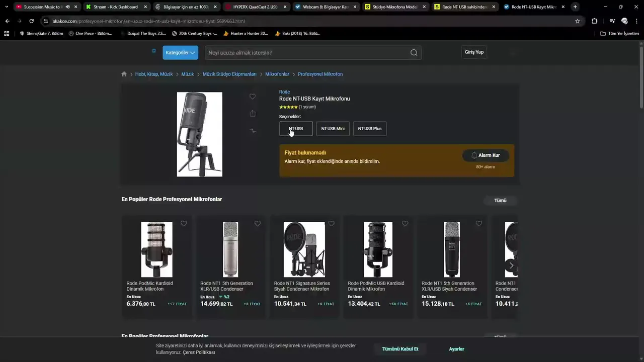Favorite the Rode PodMic USB Kardioid card
This screenshot has height=362, width=644.
[x=405, y=224]
